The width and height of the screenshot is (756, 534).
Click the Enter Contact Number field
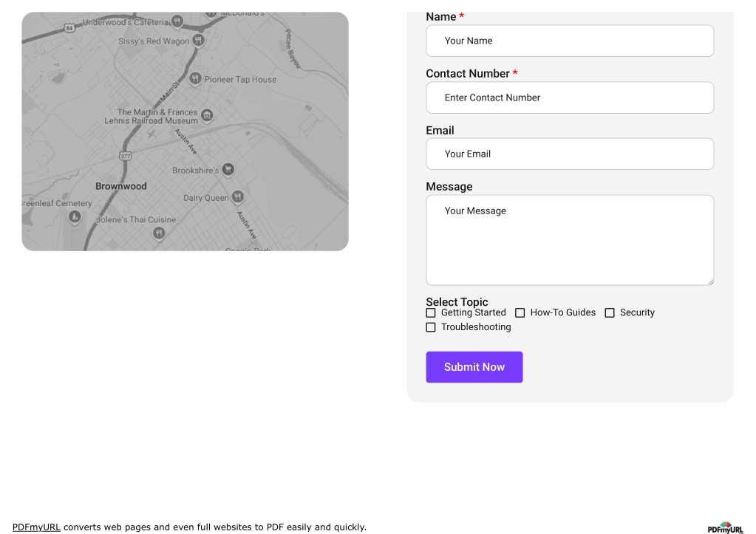pyautogui.click(x=570, y=97)
